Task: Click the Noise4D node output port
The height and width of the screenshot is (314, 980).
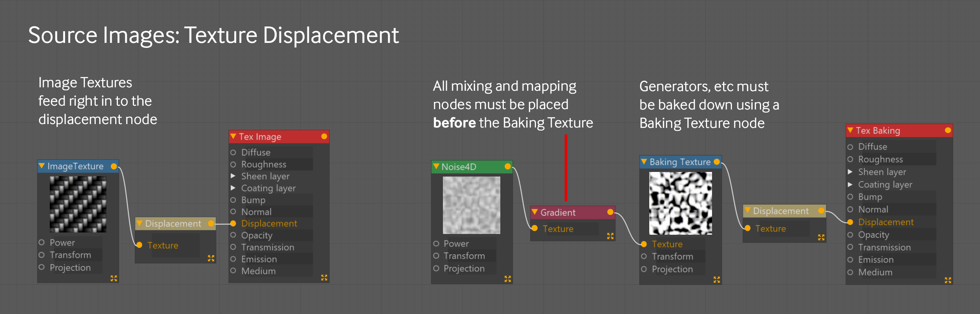Action: [508, 167]
